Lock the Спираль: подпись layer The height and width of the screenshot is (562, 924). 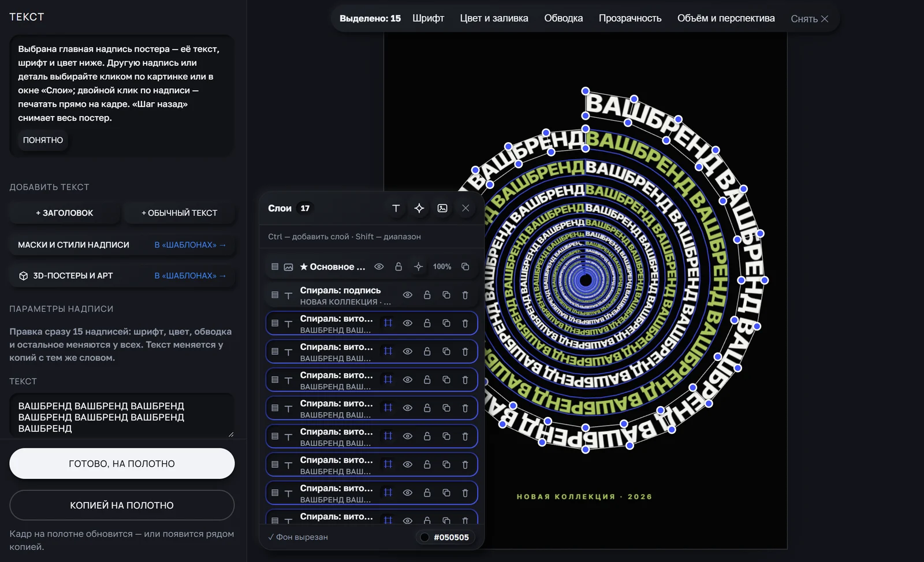click(427, 295)
